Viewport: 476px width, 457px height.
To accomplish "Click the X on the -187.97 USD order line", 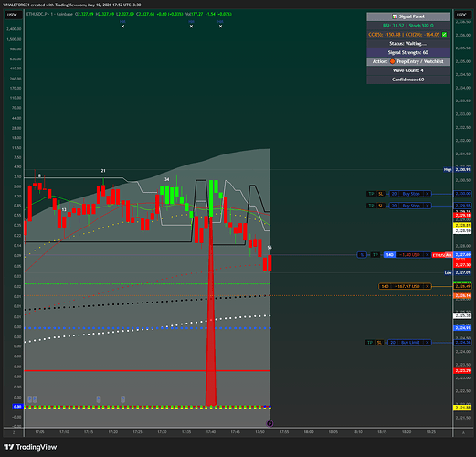I will click(x=428, y=286).
